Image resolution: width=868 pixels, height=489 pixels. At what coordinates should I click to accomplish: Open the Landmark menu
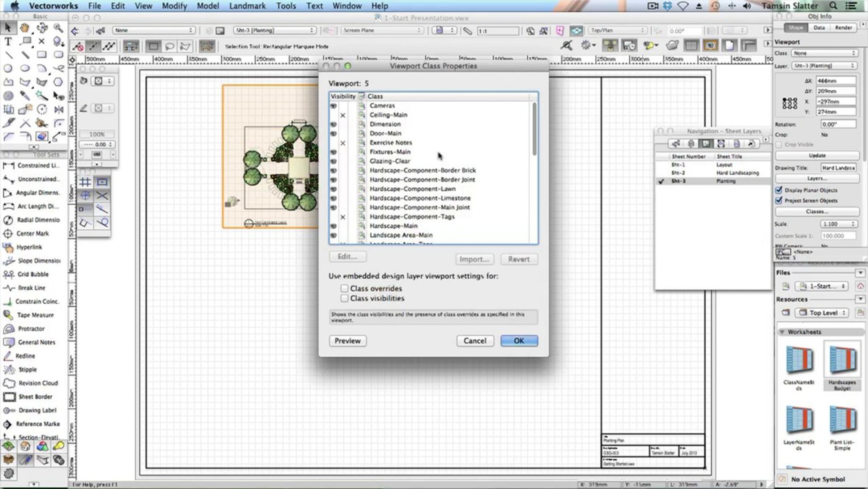247,6
